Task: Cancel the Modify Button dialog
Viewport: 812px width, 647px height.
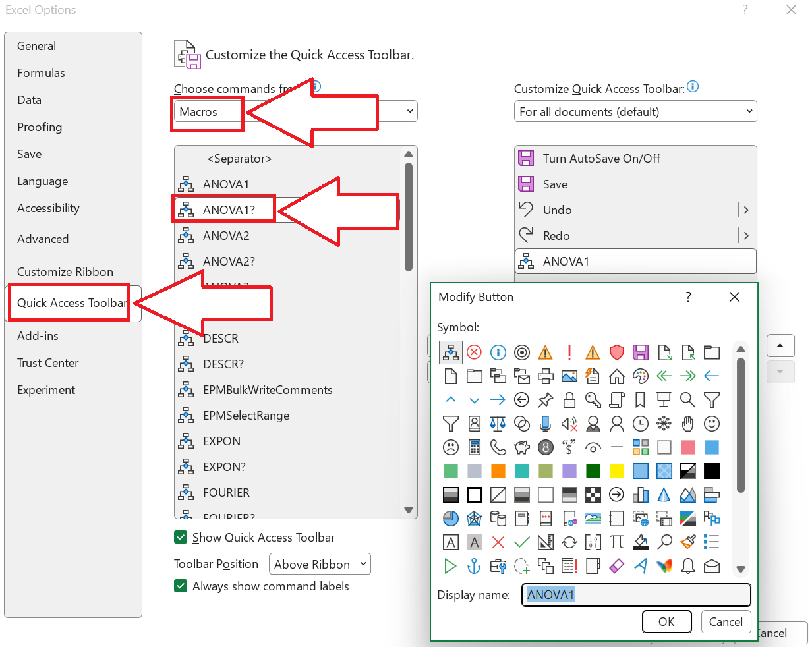Action: (726, 621)
